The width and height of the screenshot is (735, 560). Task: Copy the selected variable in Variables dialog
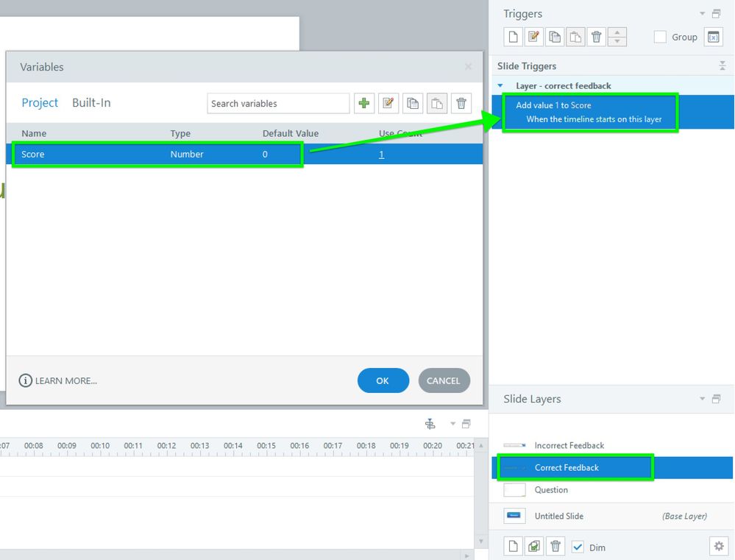(413, 103)
